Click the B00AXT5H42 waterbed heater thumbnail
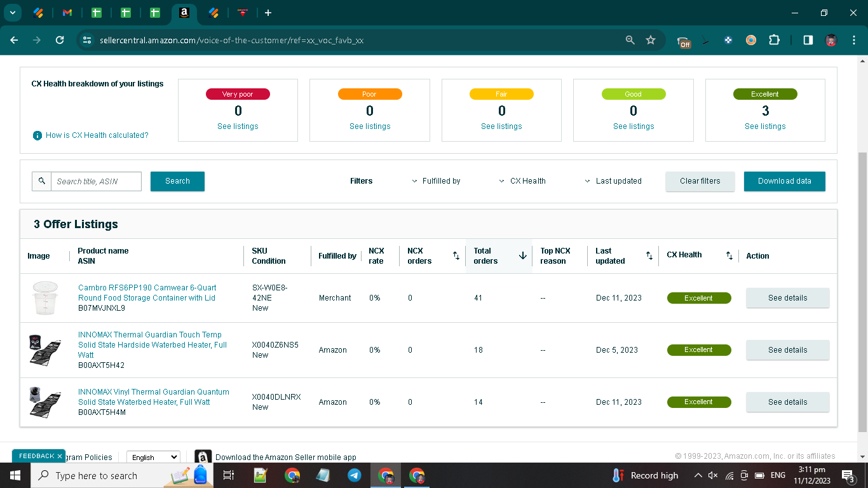 click(44, 350)
